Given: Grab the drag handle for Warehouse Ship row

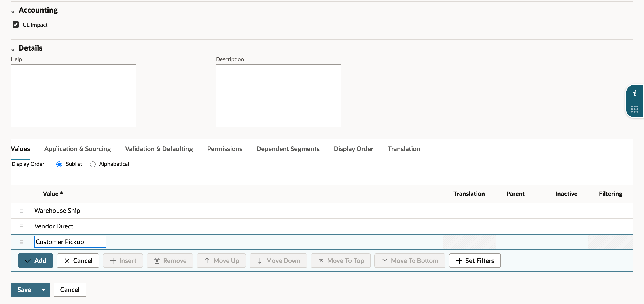Looking at the screenshot, I should click(21, 211).
